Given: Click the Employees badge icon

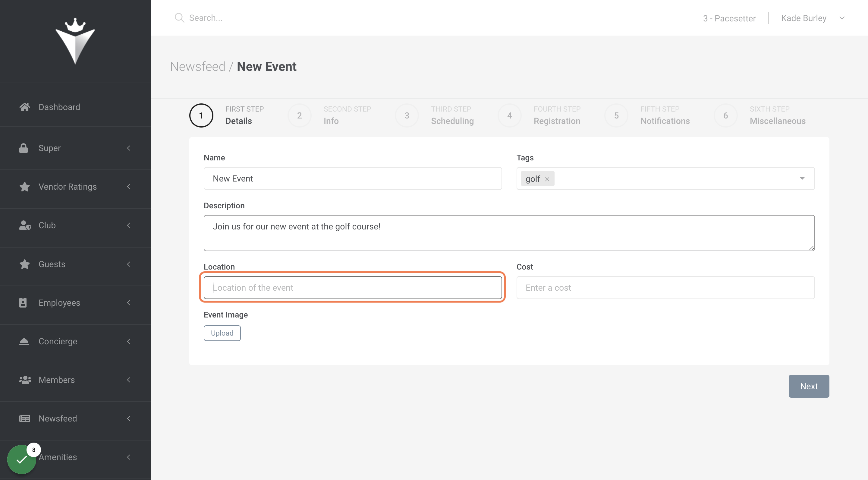Looking at the screenshot, I should pyautogui.click(x=23, y=302).
